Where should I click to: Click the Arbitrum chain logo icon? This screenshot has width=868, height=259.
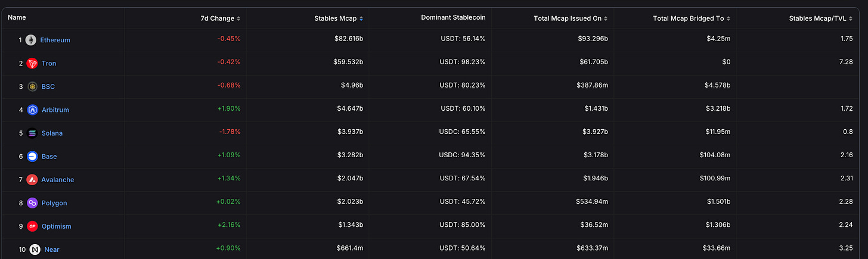click(32, 110)
